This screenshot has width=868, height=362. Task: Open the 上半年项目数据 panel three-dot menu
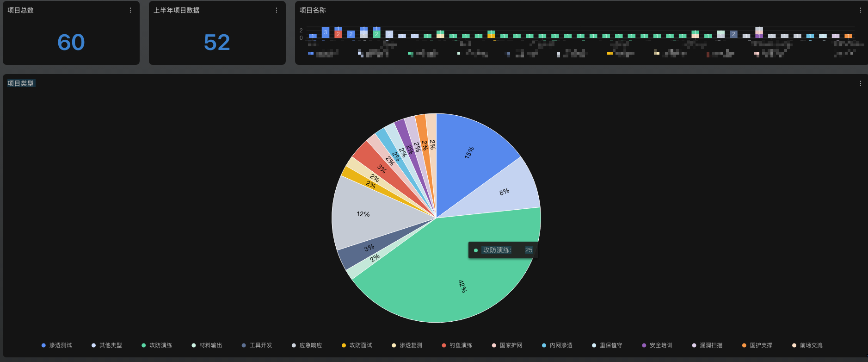(x=277, y=10)
